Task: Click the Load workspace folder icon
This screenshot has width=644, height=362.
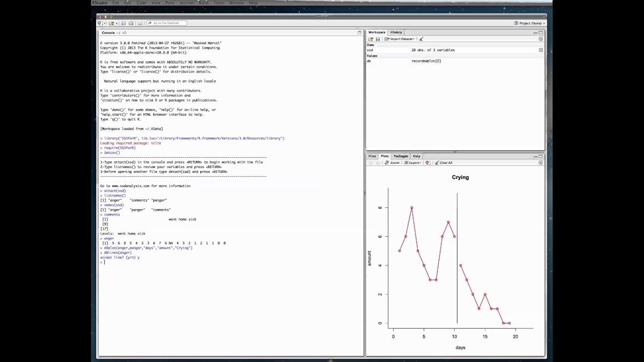Action: (x=371, y=39)
